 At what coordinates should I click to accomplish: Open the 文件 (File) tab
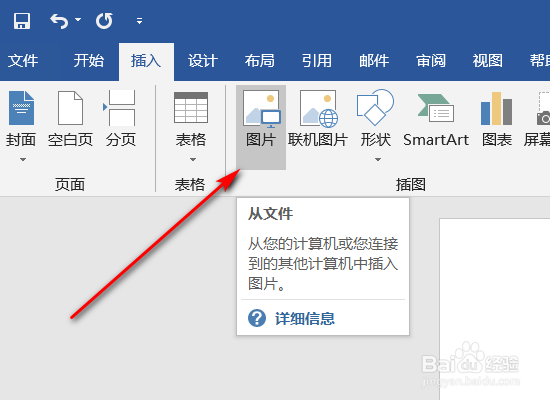click(23, 61)
